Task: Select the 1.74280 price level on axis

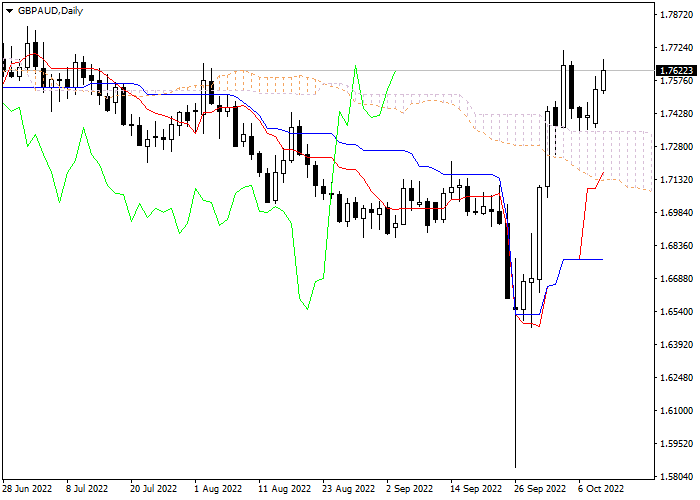Action: 677,114
